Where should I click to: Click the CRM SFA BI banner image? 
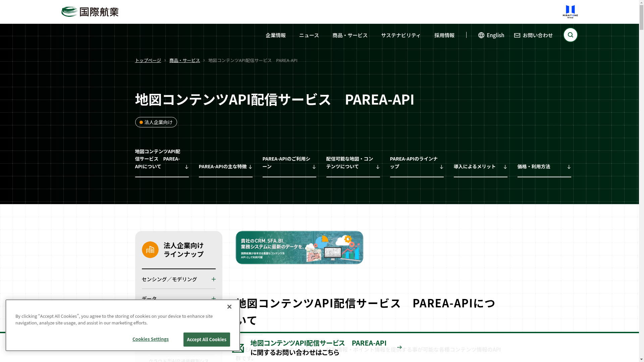299,248
